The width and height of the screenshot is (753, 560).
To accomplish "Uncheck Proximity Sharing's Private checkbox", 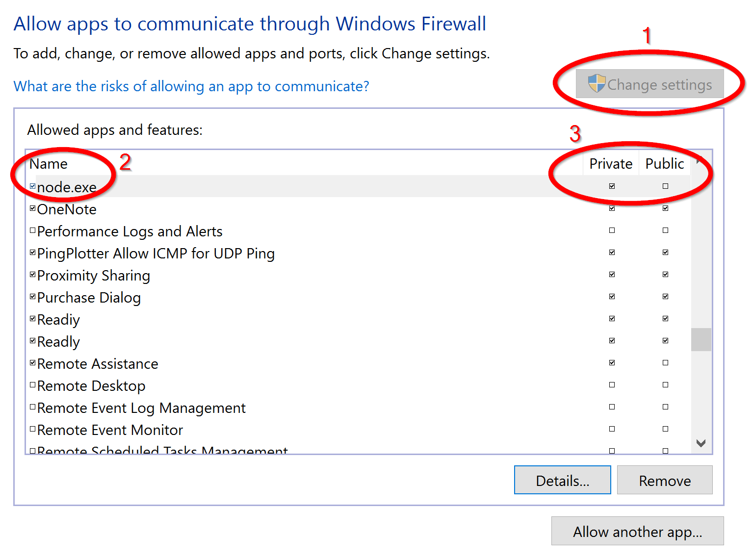I will coord(611,274).
